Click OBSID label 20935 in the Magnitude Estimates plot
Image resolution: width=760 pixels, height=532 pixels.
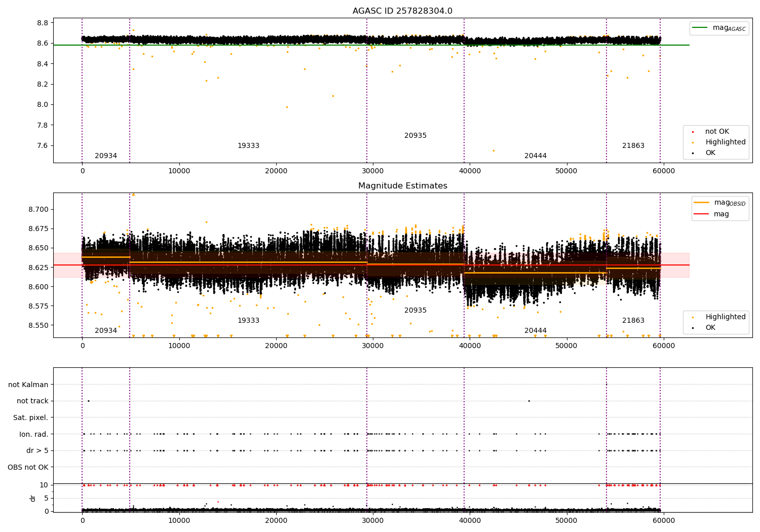tap(415, 311)
